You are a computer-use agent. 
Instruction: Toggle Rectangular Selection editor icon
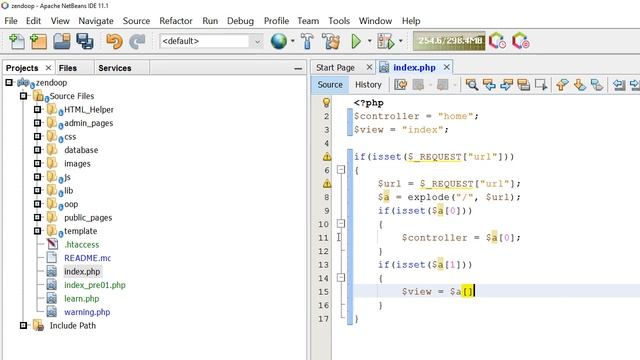pyautogui.click(x=541, y=84)
